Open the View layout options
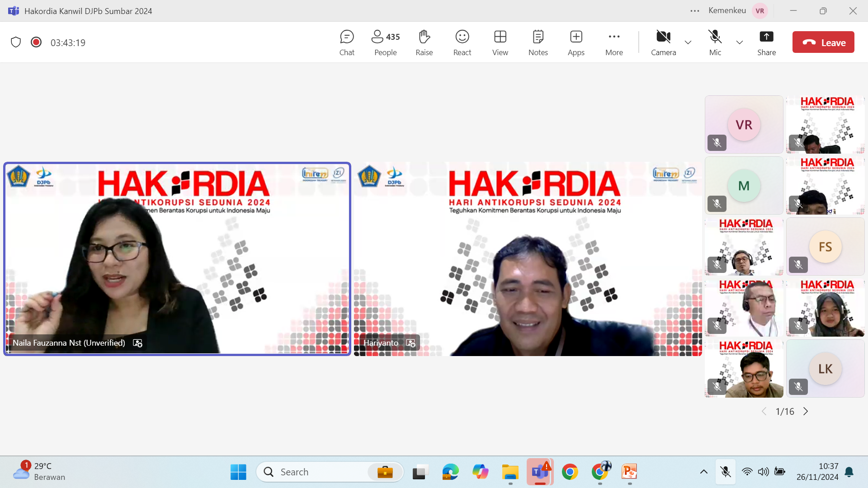This screenshot has height=488, width=868. (500, 42)
